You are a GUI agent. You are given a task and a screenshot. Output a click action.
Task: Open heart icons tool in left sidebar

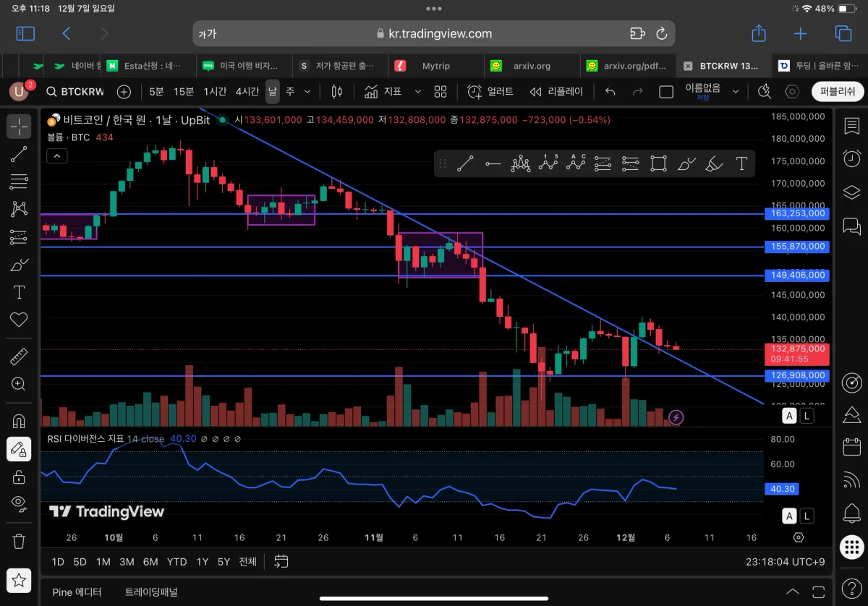click(19, 320)
